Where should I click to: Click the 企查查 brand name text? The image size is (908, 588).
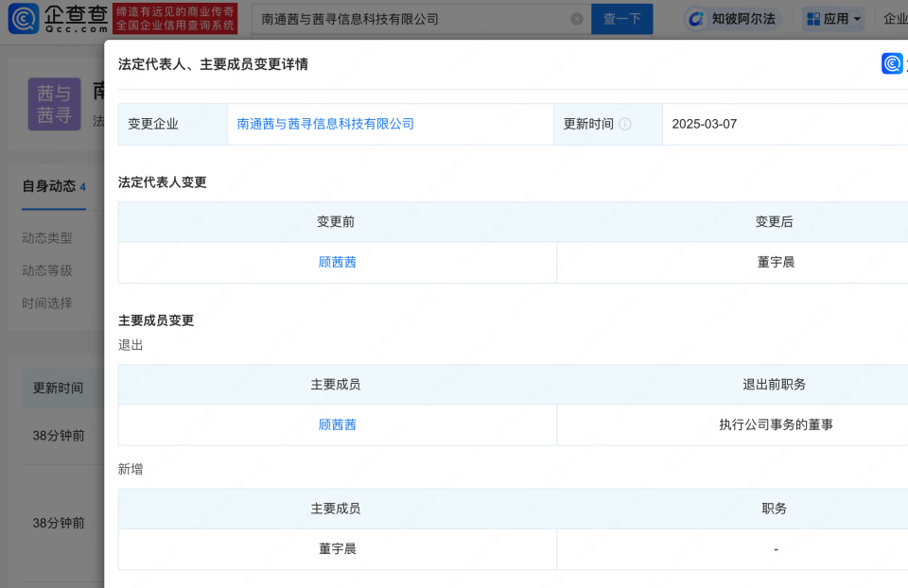pos(77,14)
